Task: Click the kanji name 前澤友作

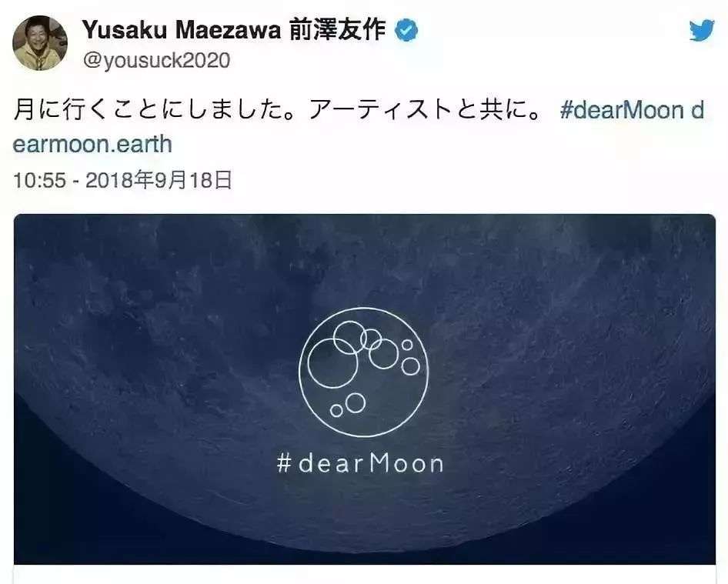Action: point(338,30)
